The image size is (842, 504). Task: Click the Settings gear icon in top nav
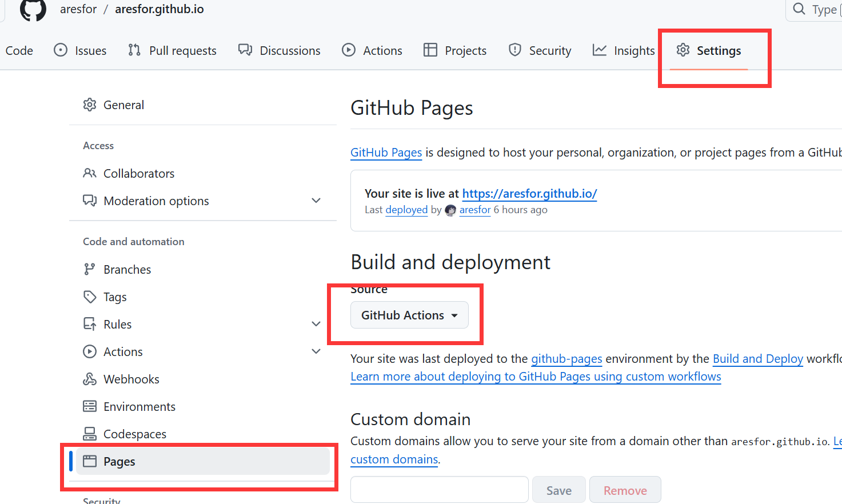[683, 50]
